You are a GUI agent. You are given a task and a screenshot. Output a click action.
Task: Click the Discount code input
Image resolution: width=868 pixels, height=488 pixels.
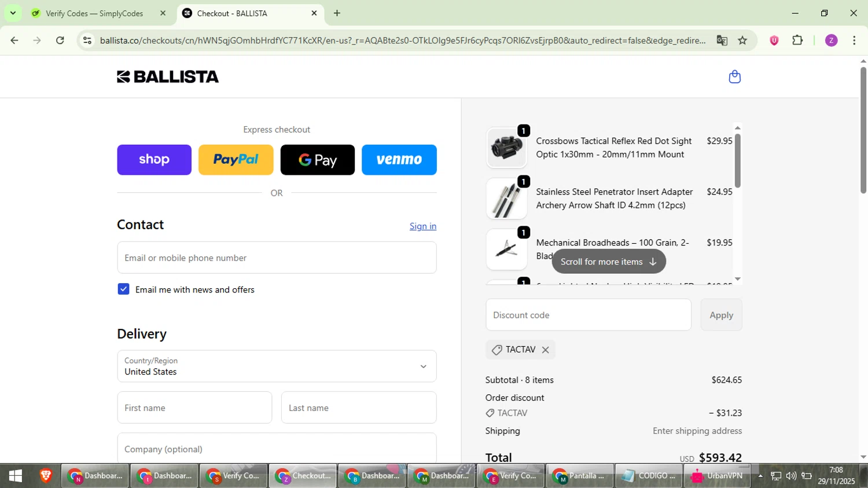click(x=589, y=315)
